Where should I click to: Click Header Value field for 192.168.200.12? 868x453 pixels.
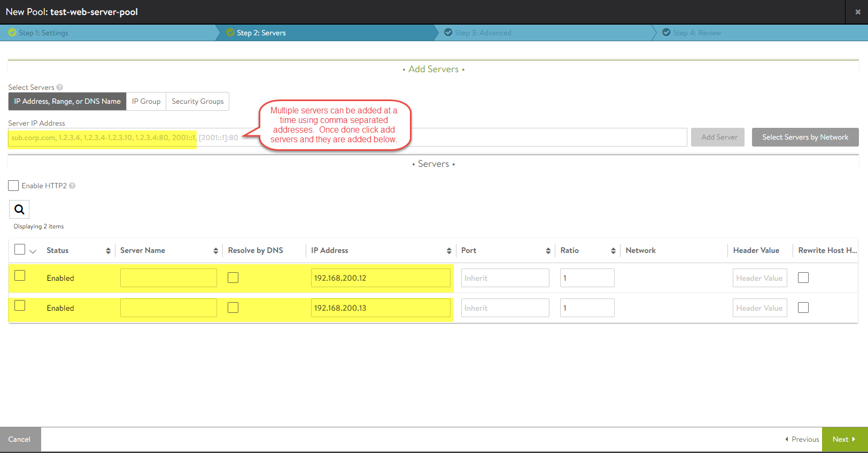click(760, 278)
